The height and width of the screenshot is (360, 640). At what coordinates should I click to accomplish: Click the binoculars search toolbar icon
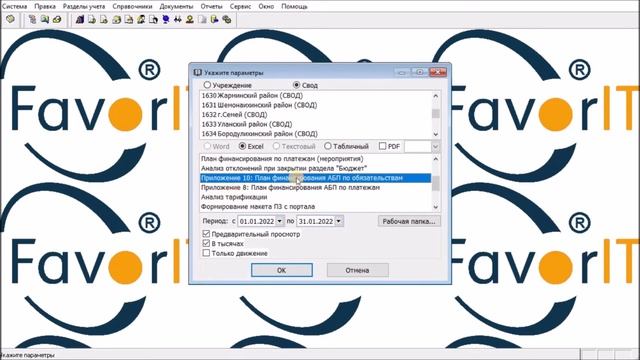point(178,19)
